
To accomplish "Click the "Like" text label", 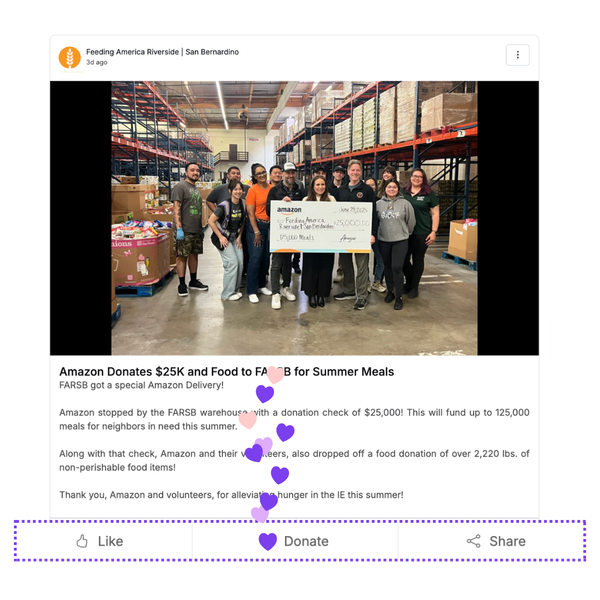I will 111,541.
